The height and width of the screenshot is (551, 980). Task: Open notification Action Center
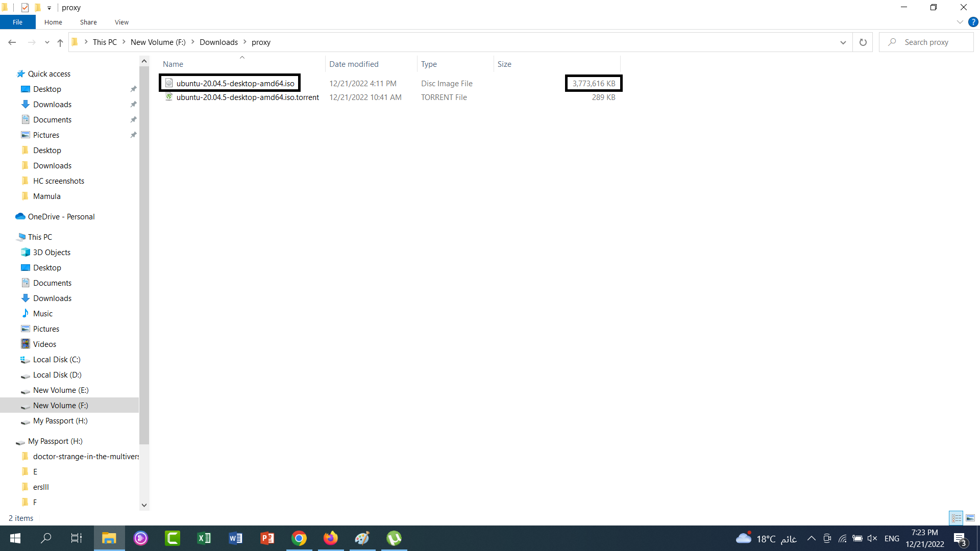point(960,539)
